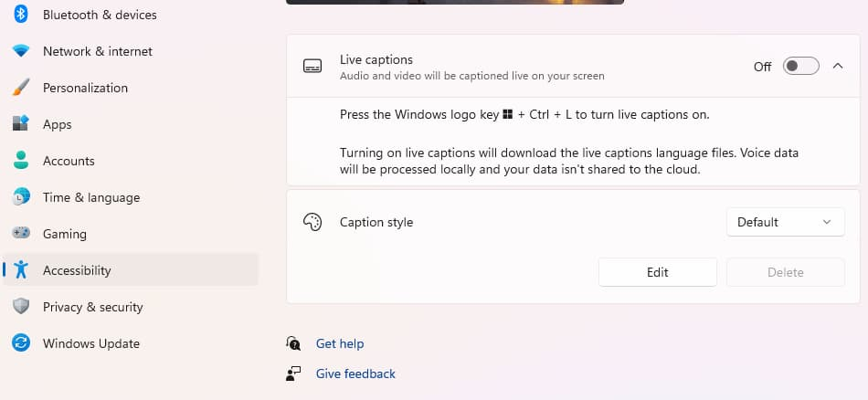
Task: Click the caption preview image at top
Action: coord(455,2)
